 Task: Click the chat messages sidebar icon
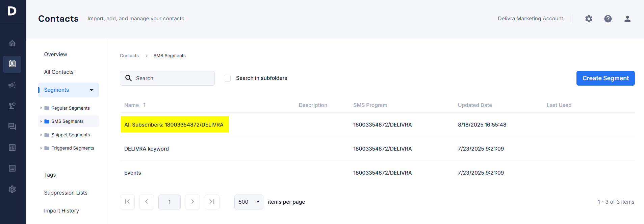point(12,127)
